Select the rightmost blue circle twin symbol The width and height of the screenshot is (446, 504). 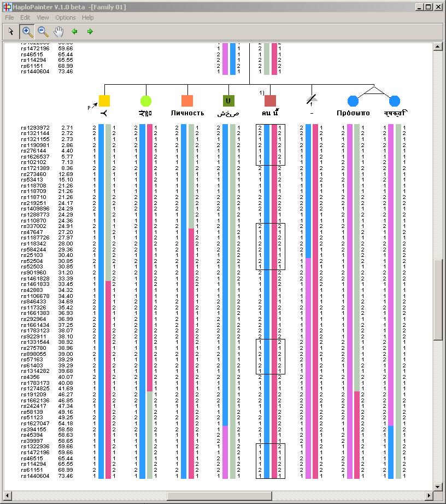pyautogui.click(x=395, y=101)
